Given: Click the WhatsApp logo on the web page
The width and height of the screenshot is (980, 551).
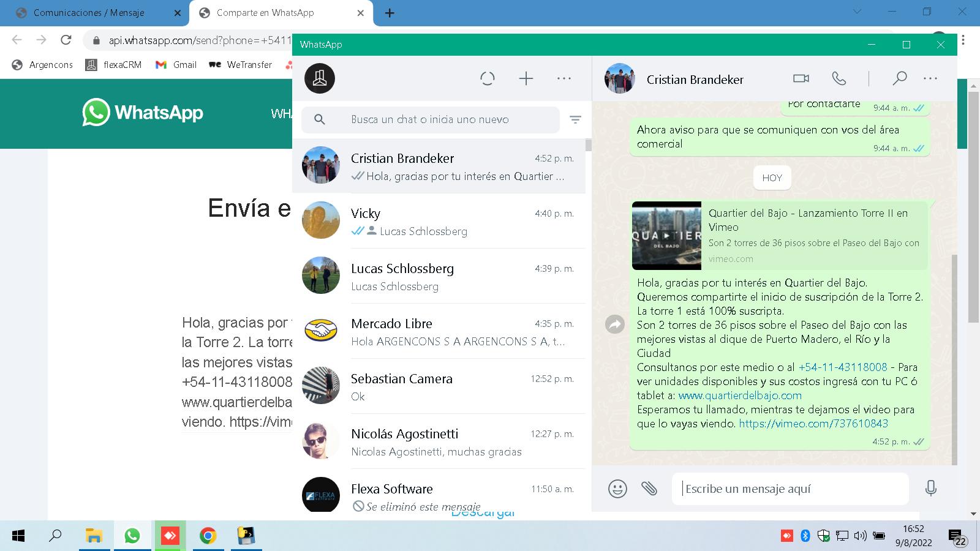Looking at the screenshot, I should point(143,112).
